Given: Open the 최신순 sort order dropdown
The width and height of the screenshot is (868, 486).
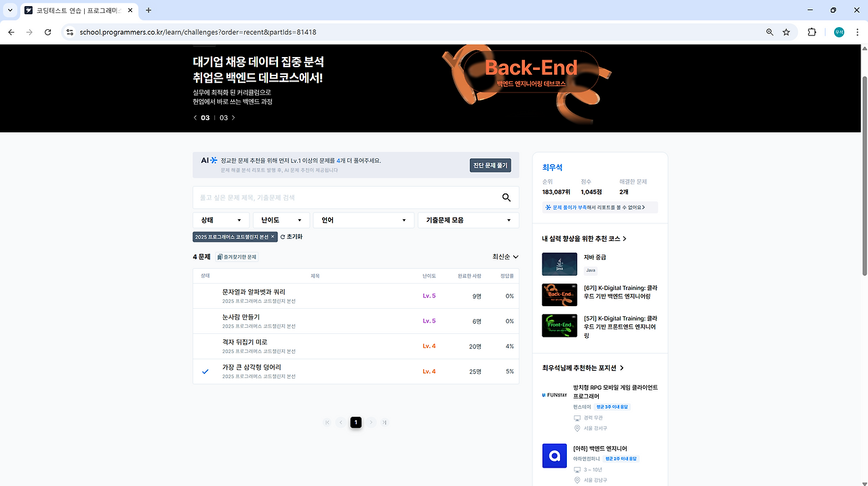Looking at the screenshot, I should coord(505,257).
